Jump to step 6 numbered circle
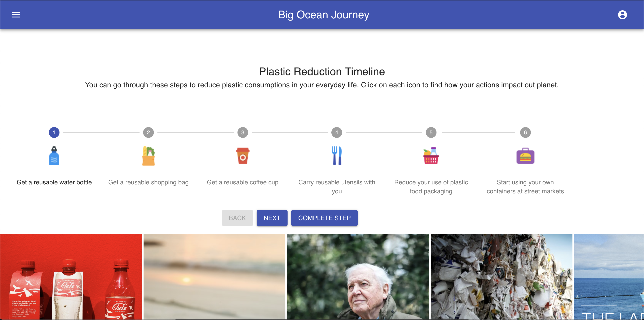This screenshot has height=320, width=644. pyautogui.click(x=525, y=132)
